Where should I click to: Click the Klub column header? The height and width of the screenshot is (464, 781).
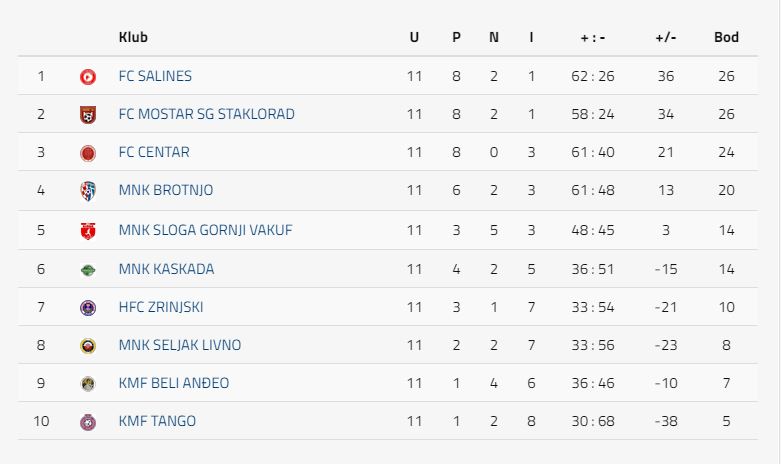[133, 37]
